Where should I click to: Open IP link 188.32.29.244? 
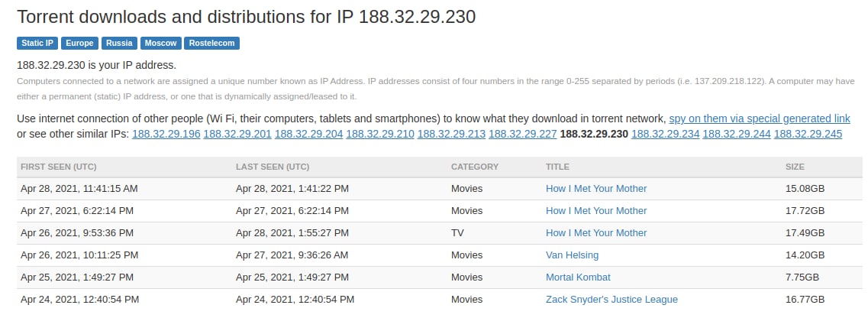[737, 134]
